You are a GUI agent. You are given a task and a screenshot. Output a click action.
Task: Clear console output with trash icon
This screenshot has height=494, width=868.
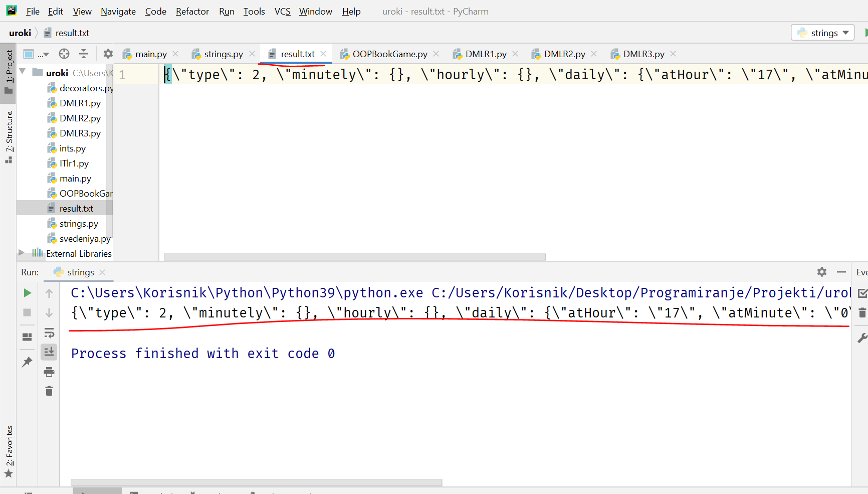click(49, 391)
